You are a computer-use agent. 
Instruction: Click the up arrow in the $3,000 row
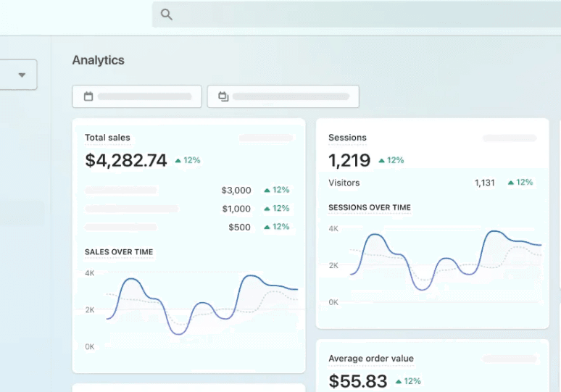(267, 191)
